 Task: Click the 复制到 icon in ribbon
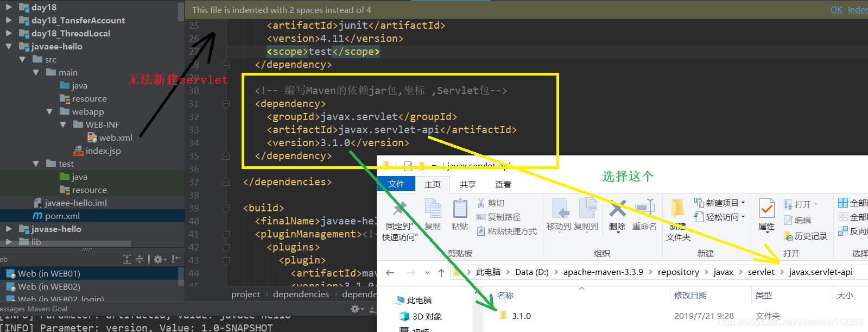587,209
